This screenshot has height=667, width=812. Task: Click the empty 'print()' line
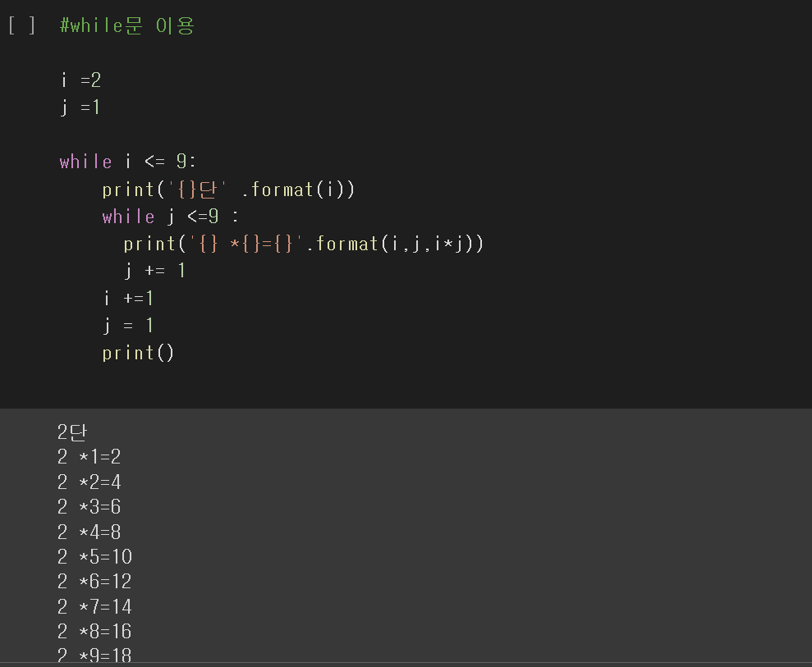(138, 353)
